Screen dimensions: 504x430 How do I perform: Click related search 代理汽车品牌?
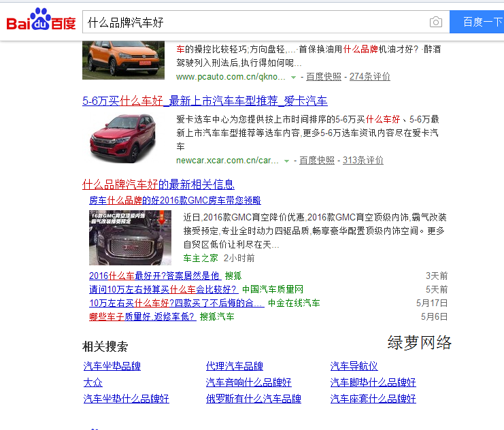[x=235, y=366]
